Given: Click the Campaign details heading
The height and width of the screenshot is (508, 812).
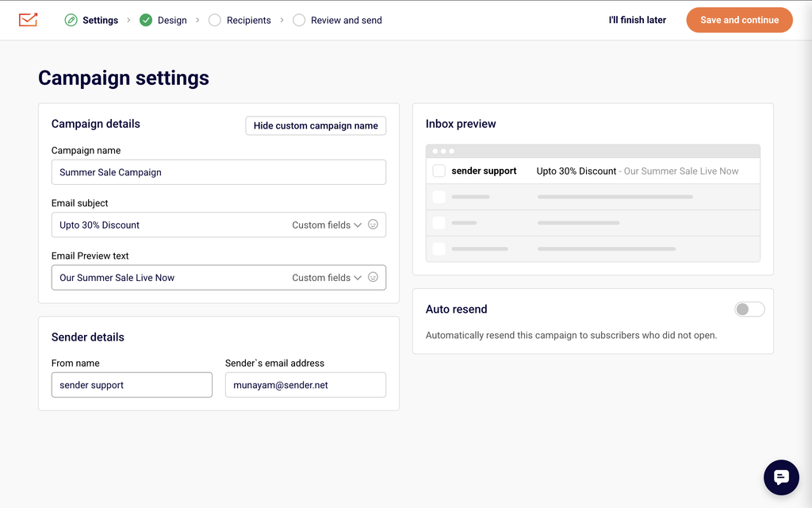Looking at the screenshot, I should (95, 124).
